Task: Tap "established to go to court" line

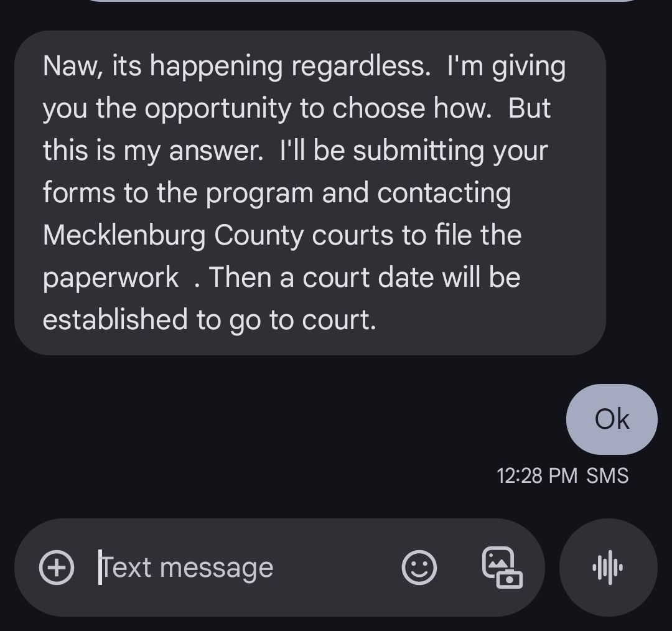Action: [209, 320]
